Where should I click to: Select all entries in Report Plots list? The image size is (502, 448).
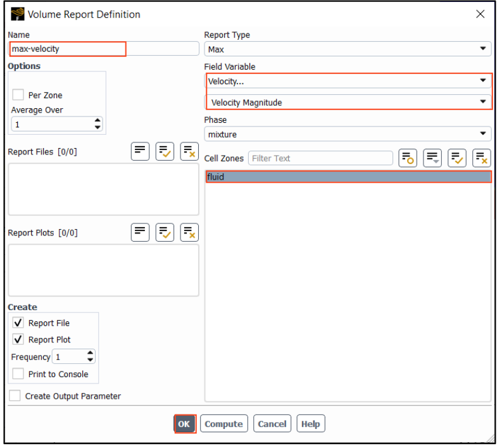(x=165, y=232)
